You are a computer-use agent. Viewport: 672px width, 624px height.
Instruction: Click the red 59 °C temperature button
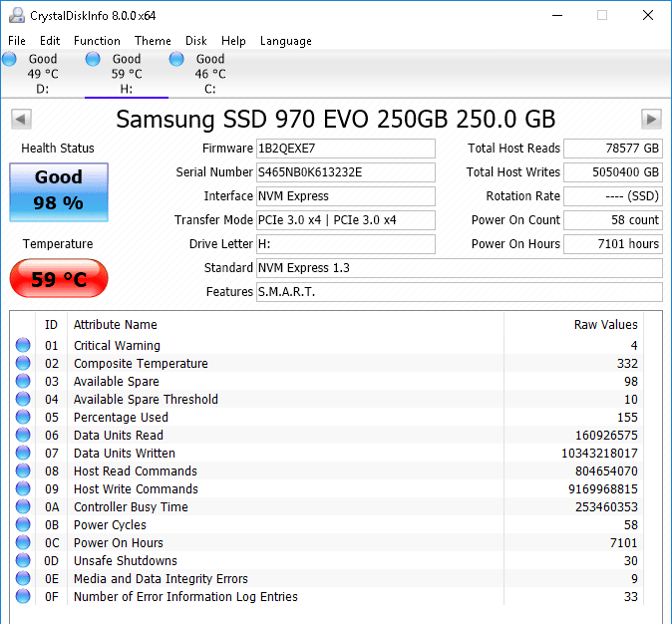(59, 278)
